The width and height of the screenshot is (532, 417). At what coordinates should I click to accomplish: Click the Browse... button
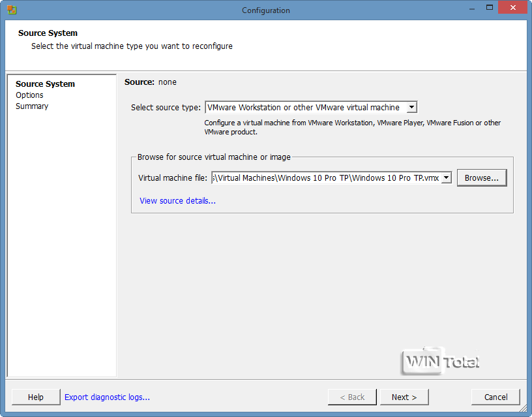(x=482, y=178)
